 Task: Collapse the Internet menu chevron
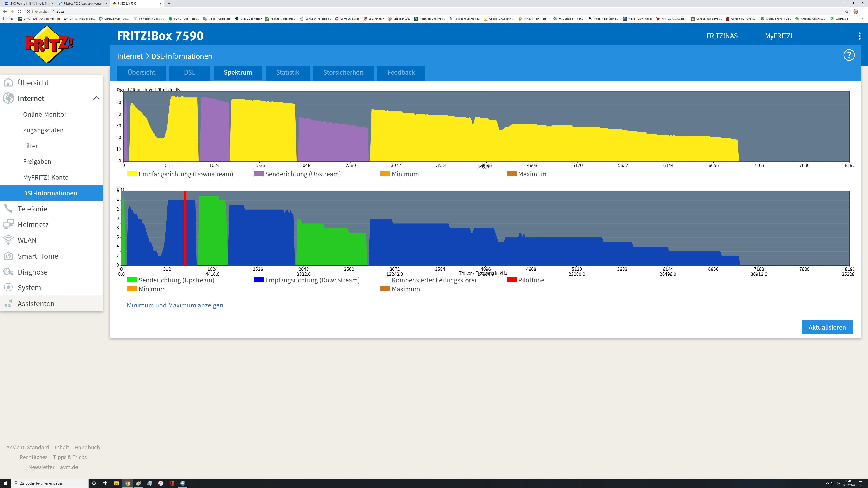96,98
